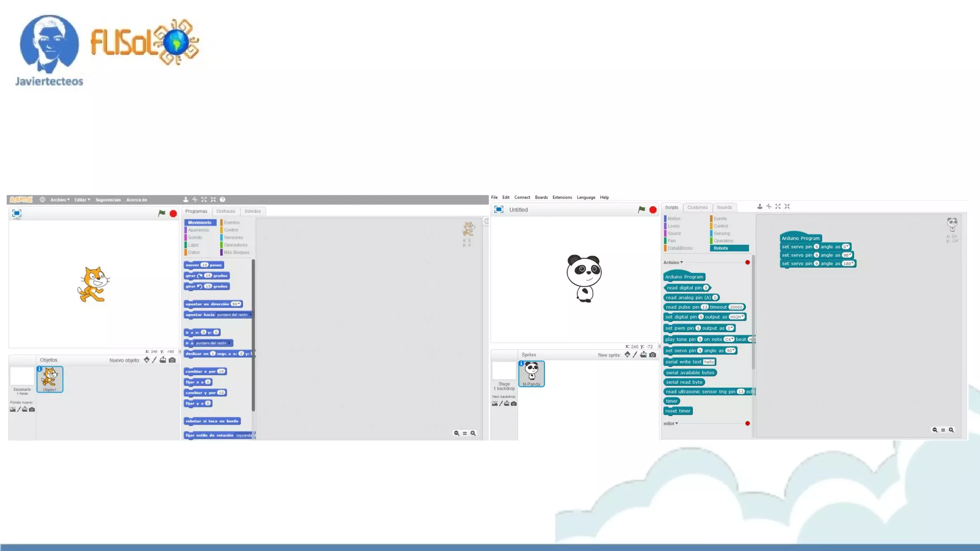The height and width of the screenshot is (551, 980).
Task: Toggle full-screen stage icon next to Untitled
Action: [x=499, y=209]
